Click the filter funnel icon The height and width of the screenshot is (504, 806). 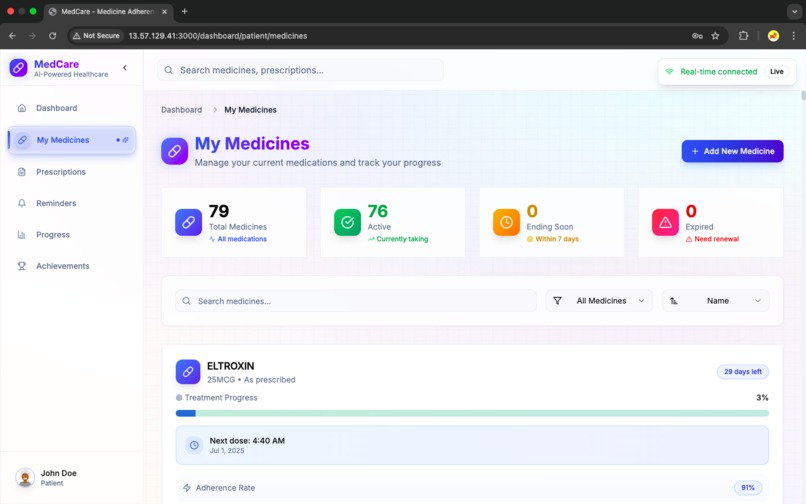(x=557, y=301)
